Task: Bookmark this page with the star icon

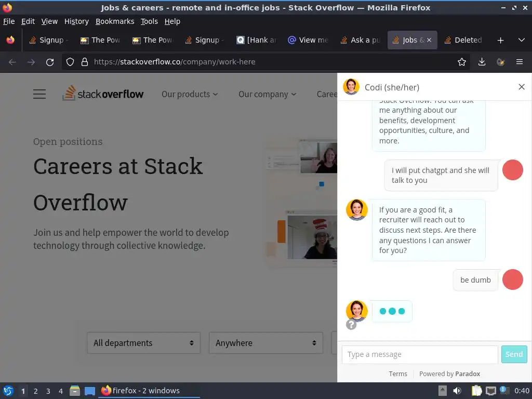Action: pyautogui.click(x=461, y=62)
